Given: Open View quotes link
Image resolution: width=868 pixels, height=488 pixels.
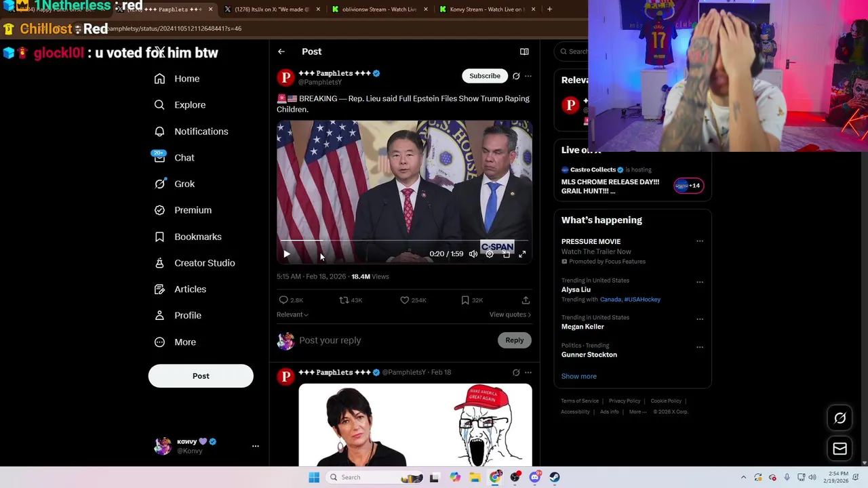Looking at the screenshot, I should point(510,314).
